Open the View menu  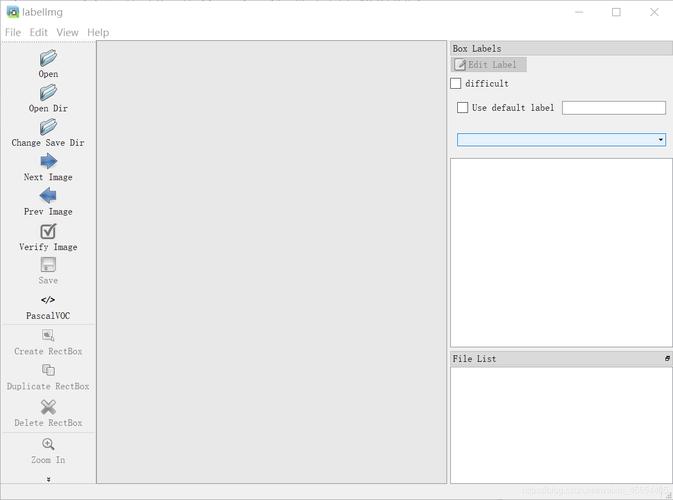pyautogui.click(x=67, y=32)
